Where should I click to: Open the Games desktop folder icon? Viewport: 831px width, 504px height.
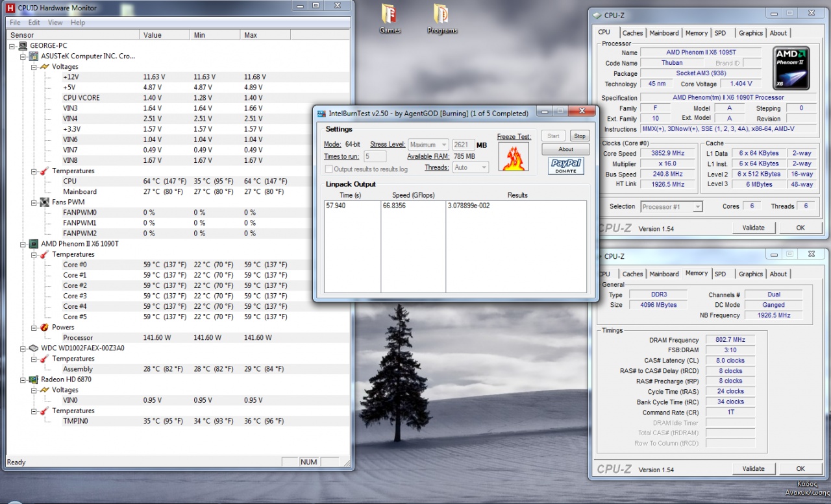(x=390, y=15)
